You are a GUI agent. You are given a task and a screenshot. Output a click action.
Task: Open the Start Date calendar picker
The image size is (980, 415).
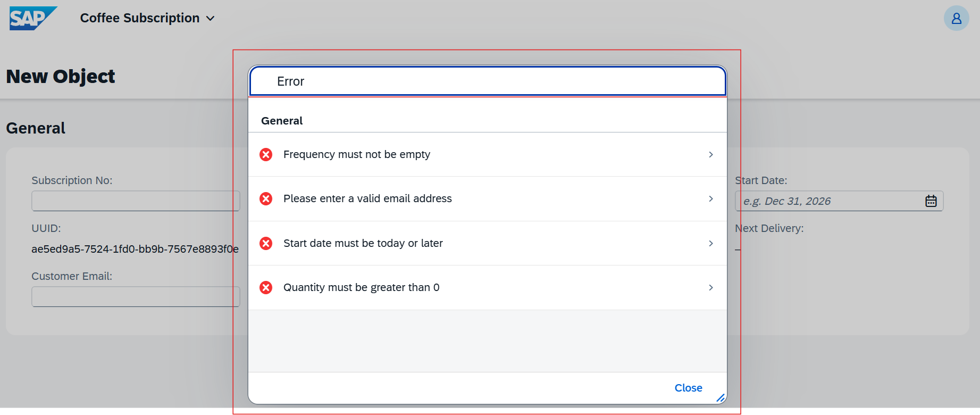coord(931,201)
